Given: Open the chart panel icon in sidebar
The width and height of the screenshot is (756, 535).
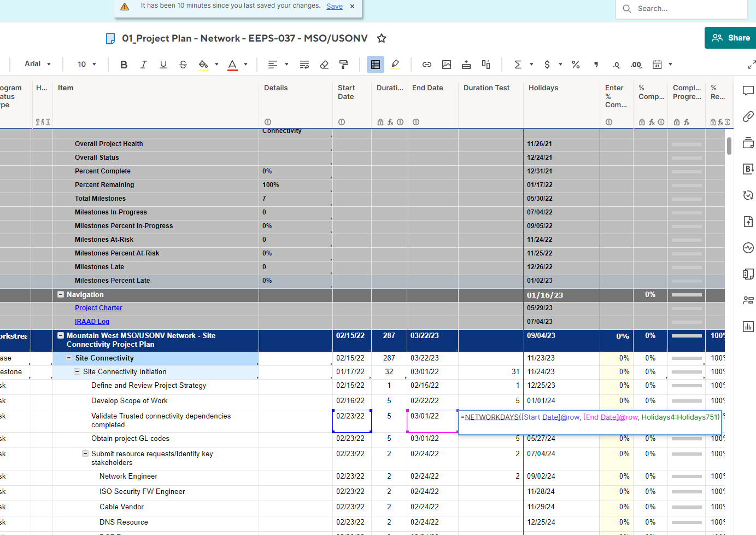Looking at the screenshot, I should tap(748, 327).
